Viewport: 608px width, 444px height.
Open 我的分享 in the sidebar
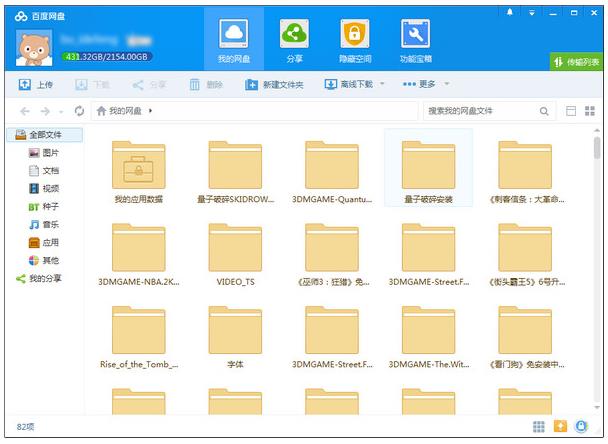click(39, 278)
